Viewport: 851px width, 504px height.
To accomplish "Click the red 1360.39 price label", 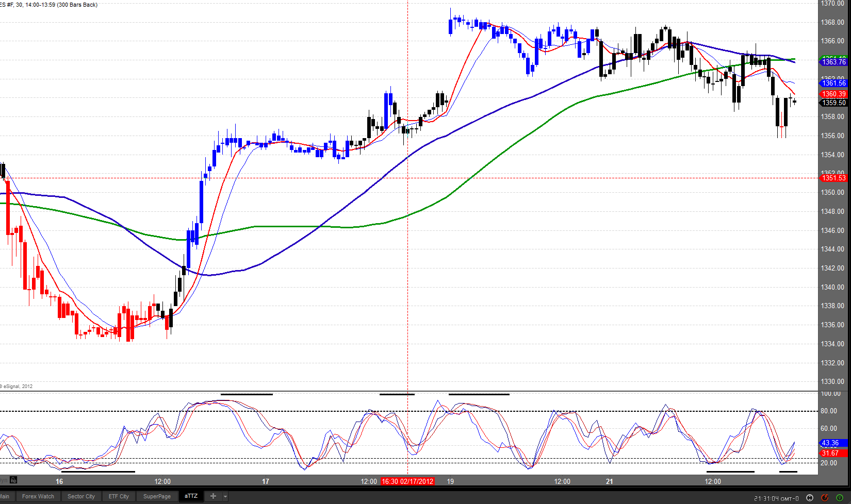I will click(x=833, y=94).
